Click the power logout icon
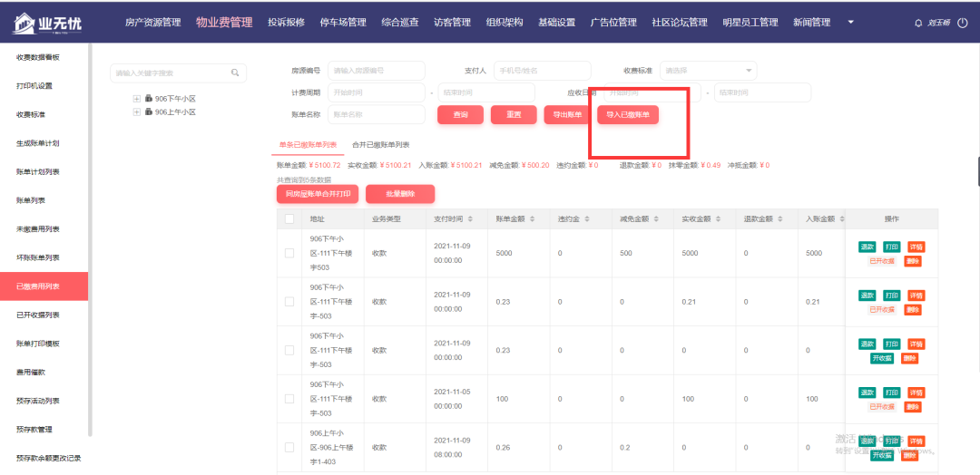The image size is (980, 475). [x=962, y=23]
